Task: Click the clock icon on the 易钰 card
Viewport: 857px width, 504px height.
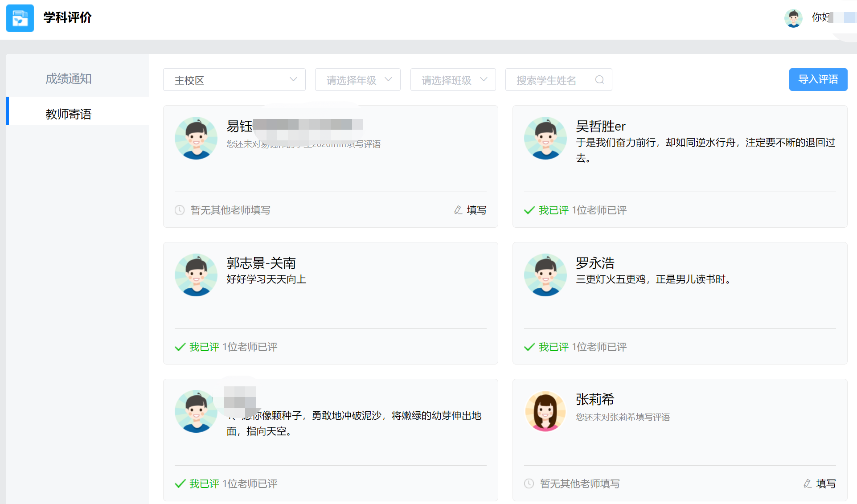Action: (180, 210)
